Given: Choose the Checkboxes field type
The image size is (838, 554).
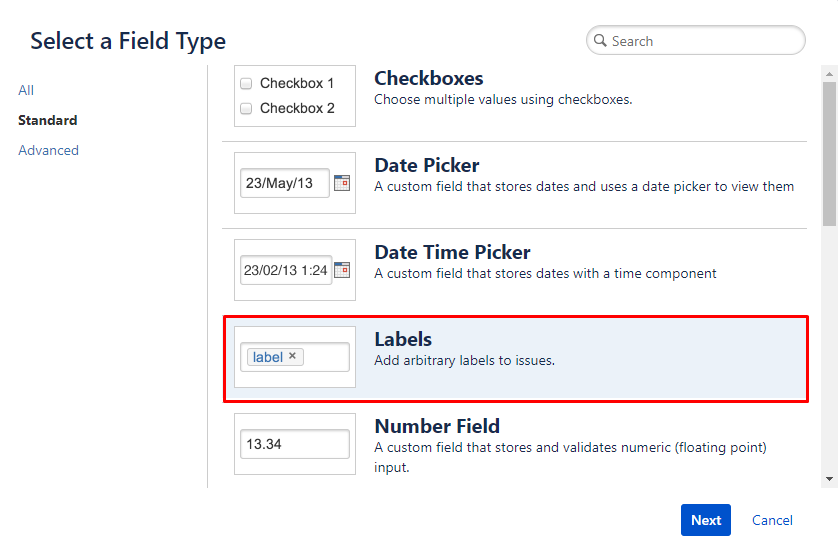Looking at the screenshot, I should point(514,96).
